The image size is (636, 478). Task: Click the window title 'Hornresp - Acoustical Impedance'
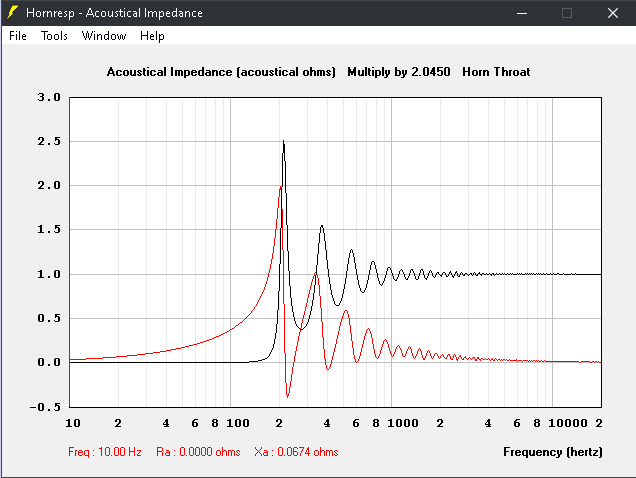pyautogui.click(x=114, y=13)
